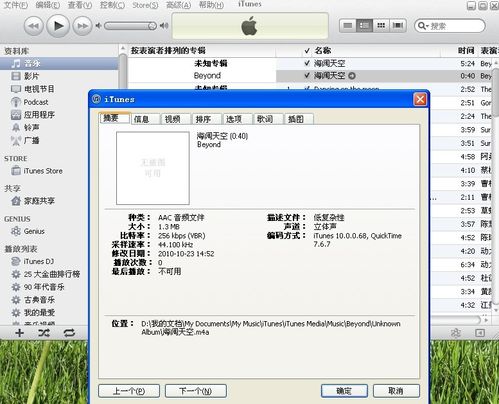499x404 pixels.
Task: Switch to the 插图 tab
Action: [299, 119]
